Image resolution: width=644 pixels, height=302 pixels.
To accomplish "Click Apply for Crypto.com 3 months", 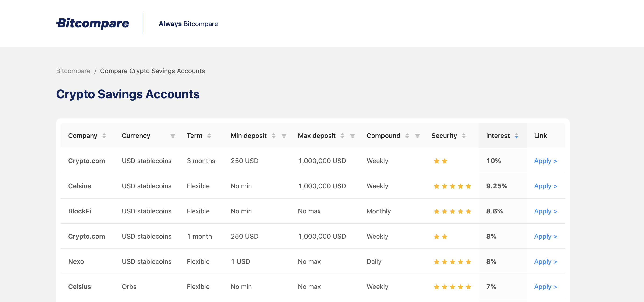I will (545, 161).
